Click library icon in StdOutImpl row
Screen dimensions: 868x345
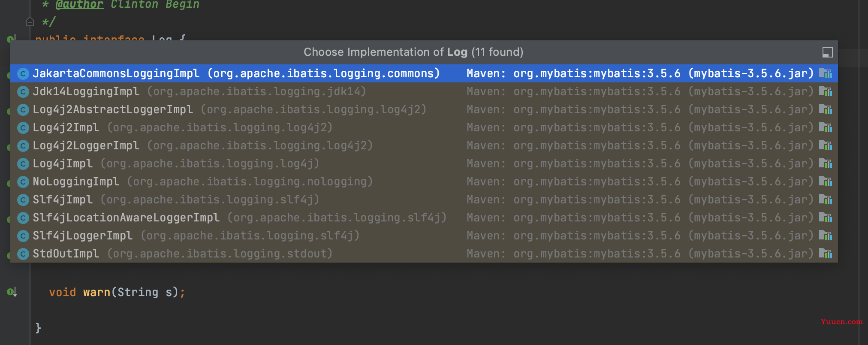click(826, 254)
